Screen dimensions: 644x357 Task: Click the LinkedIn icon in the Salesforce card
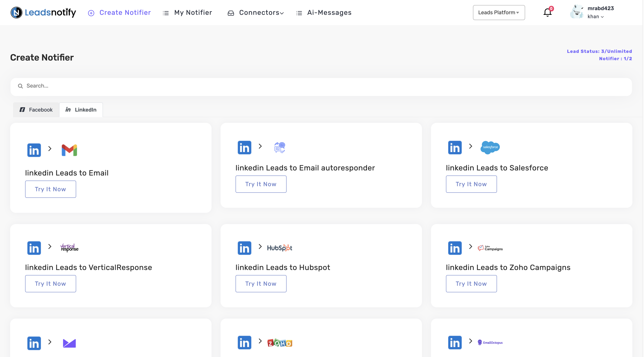455,148
